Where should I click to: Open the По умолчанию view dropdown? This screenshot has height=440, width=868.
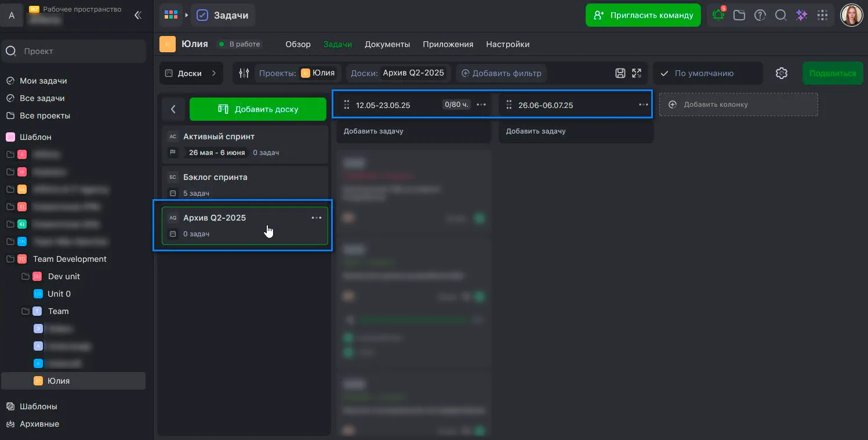tap(708, 73)
